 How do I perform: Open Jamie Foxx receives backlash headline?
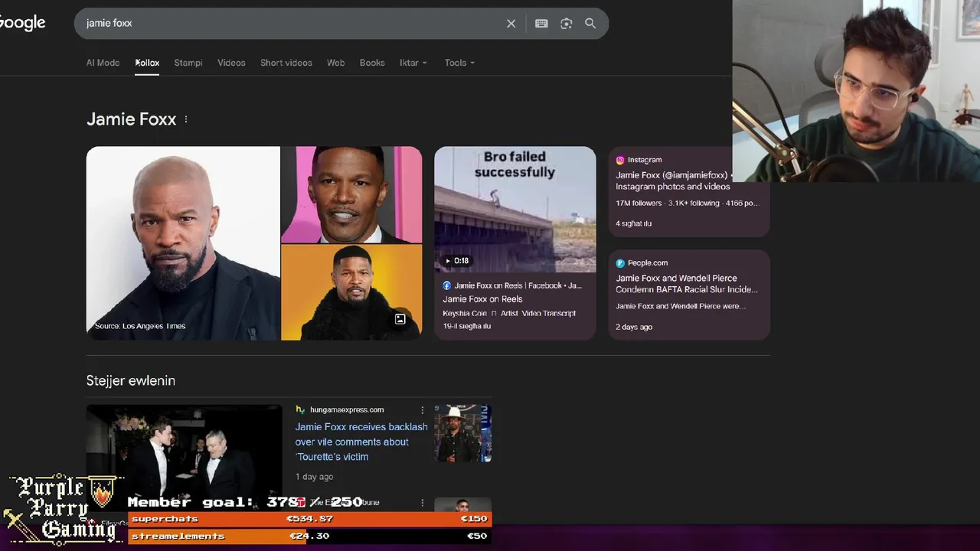361,442
